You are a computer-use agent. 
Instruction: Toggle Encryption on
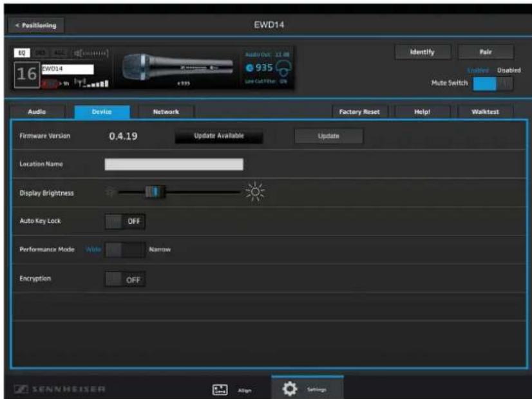point(125,279)
